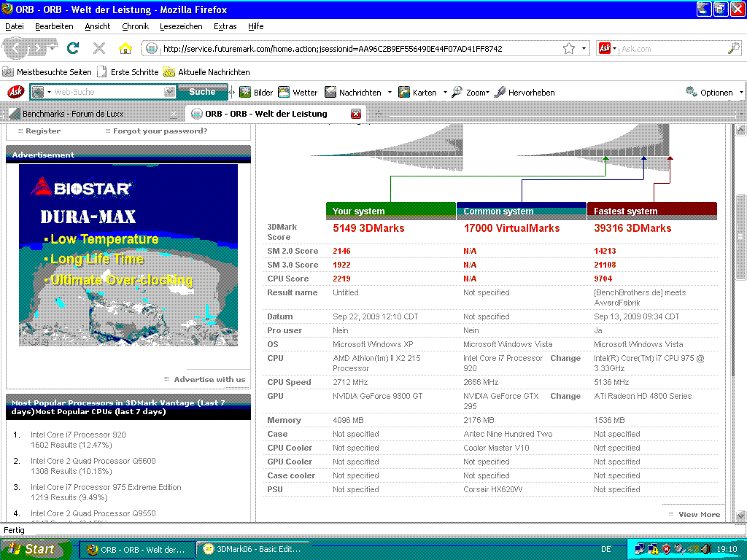The height and width of the screenshot is (560, 747).
Task: Click the View More link
Action: 699,514
